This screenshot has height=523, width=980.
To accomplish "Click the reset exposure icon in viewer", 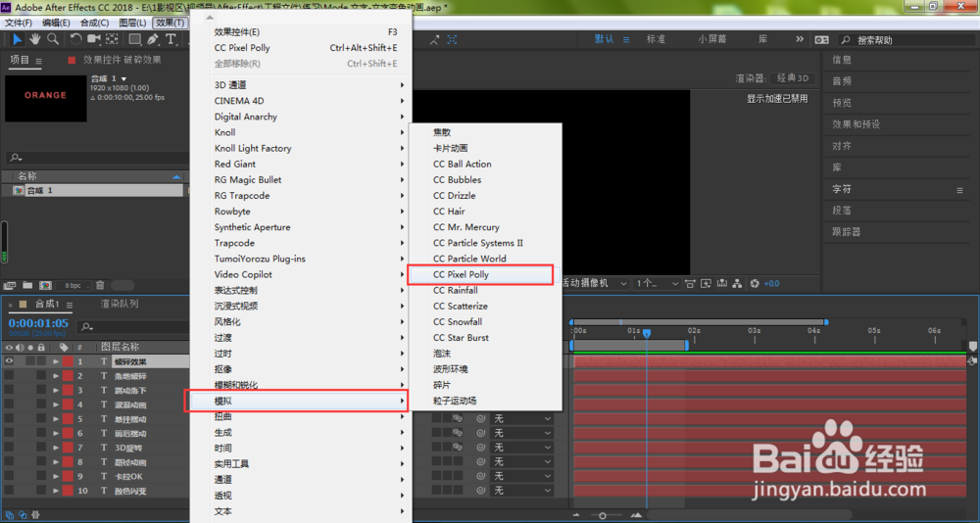I will (x=755, y=284).
